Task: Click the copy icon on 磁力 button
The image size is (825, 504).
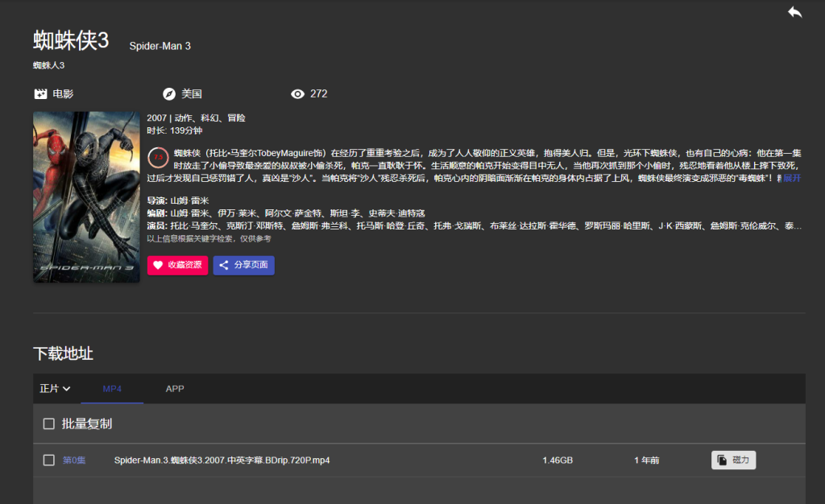Action: click(x=722, y=460)
